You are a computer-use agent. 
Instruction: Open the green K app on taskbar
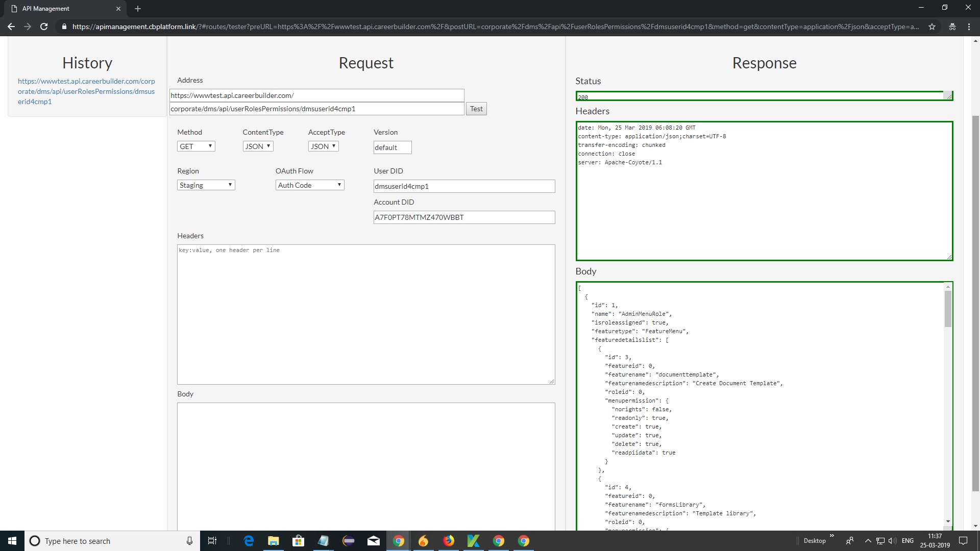pos(474,541)
